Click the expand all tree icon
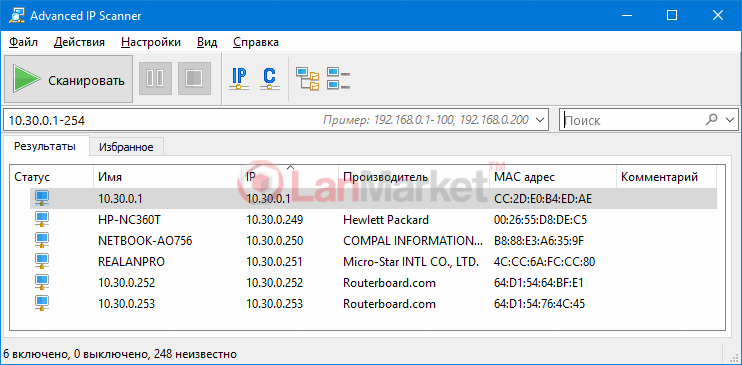Viewport: 742px width, 365px height. click(308, 79)
